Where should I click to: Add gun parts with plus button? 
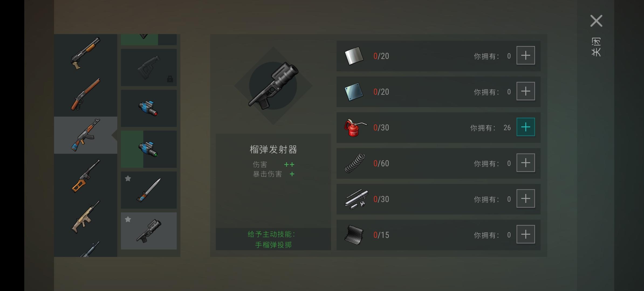tap(526, 199)
